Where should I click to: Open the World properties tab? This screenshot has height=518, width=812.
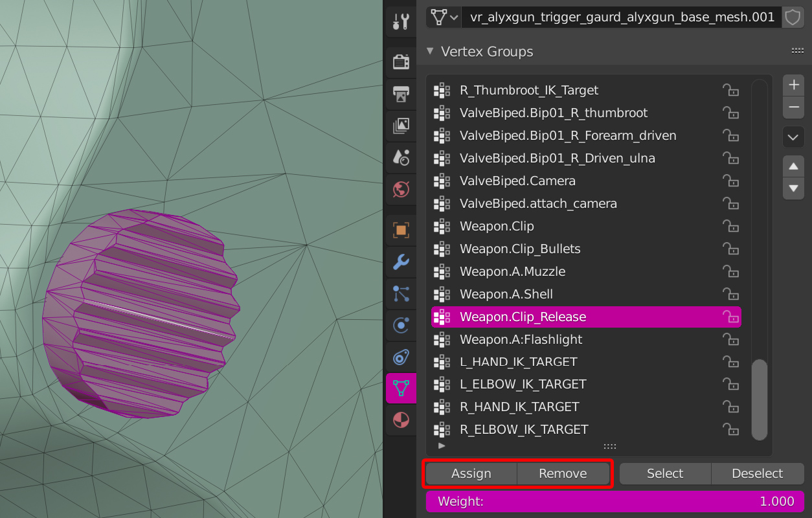401,189
